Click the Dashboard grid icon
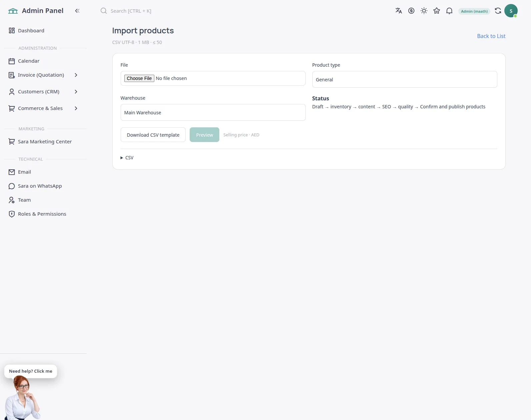The image size is (531, 420). click(x=12, y=30)
